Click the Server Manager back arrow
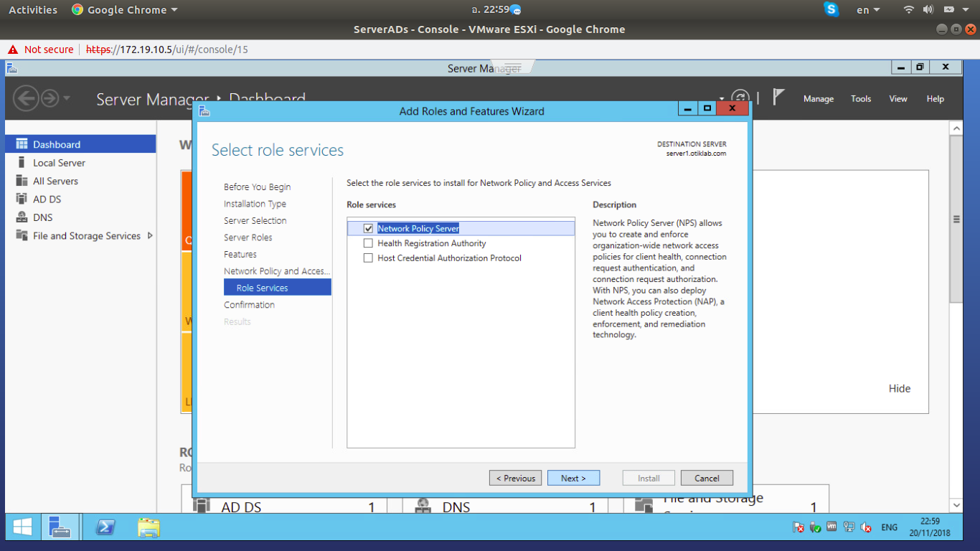980x551 pixels. [x=26, y=98]
